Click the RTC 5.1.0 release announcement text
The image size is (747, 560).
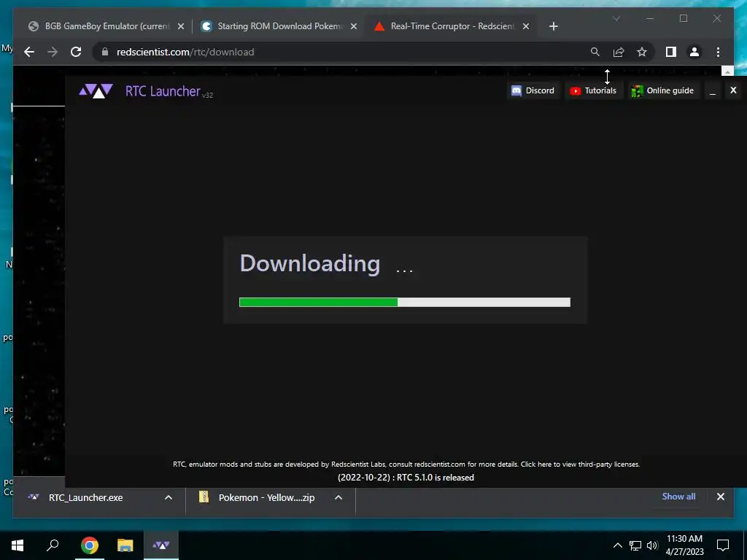[406, 477]
